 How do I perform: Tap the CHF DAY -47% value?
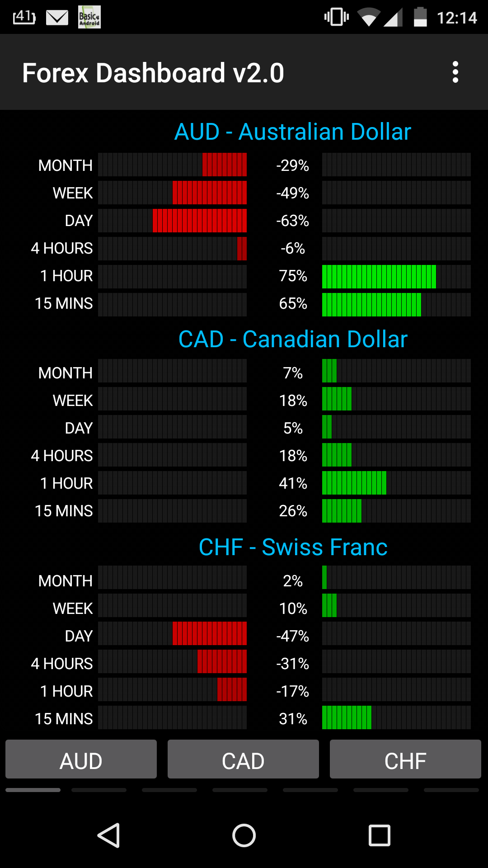293,636
